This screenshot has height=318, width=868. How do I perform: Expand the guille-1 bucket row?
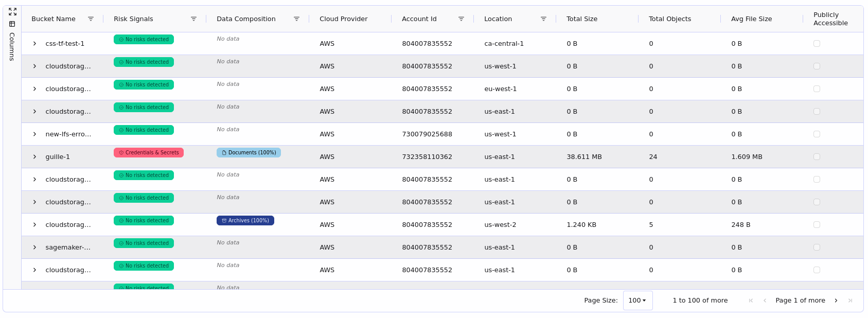click(x=34, y=157)
